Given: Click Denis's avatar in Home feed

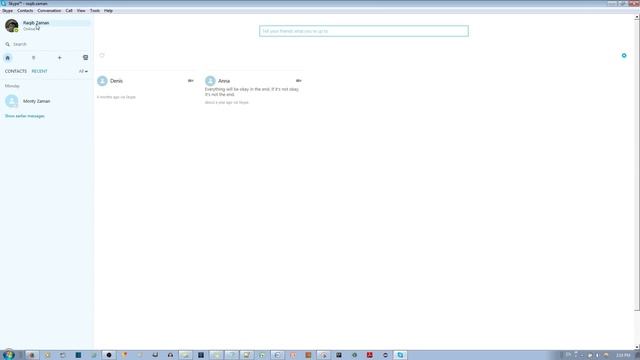Looking at the screenshot, I should (x=102, y=81).
